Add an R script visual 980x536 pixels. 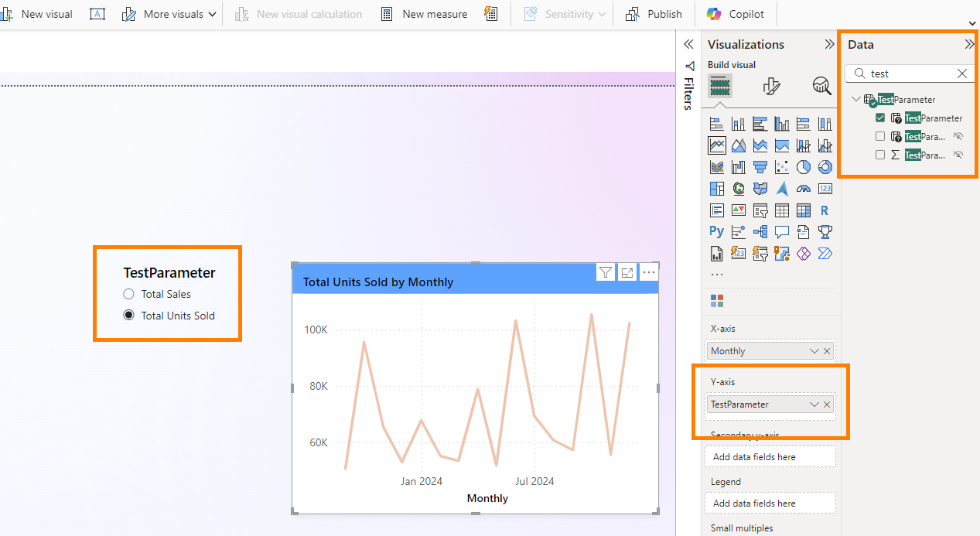[x=825, y=210]
